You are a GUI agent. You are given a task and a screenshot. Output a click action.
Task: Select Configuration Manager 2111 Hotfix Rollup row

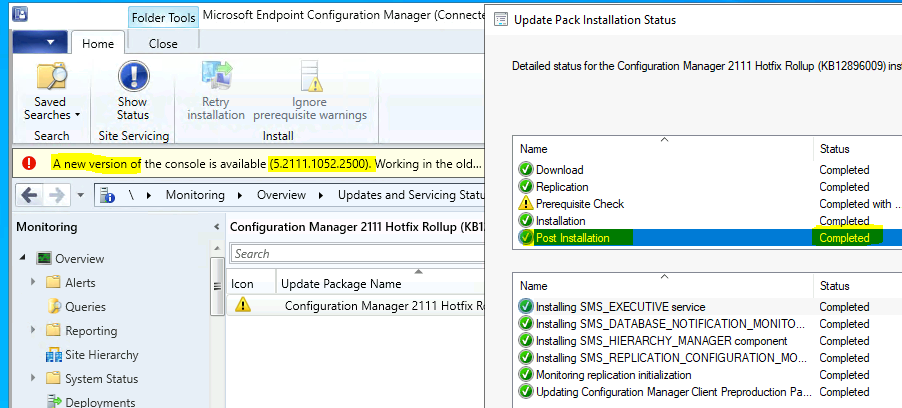click(x=356, y=306)
